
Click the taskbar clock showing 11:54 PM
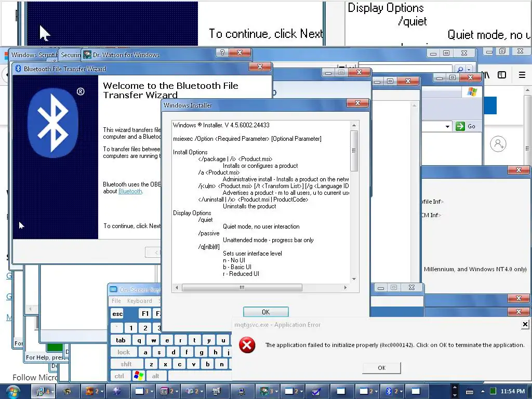click(512, 391)
